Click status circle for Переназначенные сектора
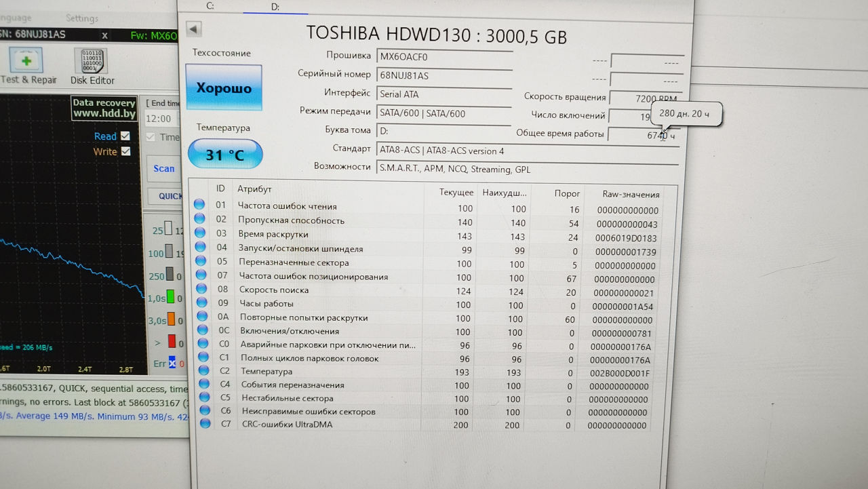Screen dimensions: 868x489 pos(200,262)
